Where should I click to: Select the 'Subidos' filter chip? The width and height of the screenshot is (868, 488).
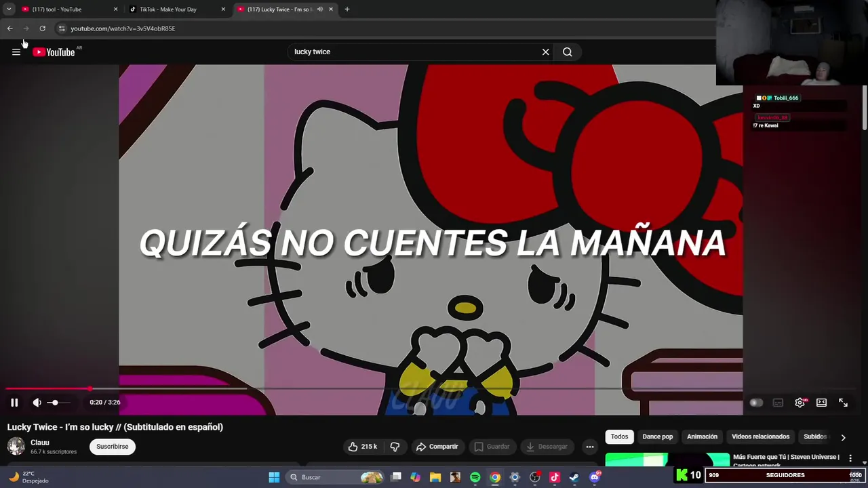pos(815,436)
